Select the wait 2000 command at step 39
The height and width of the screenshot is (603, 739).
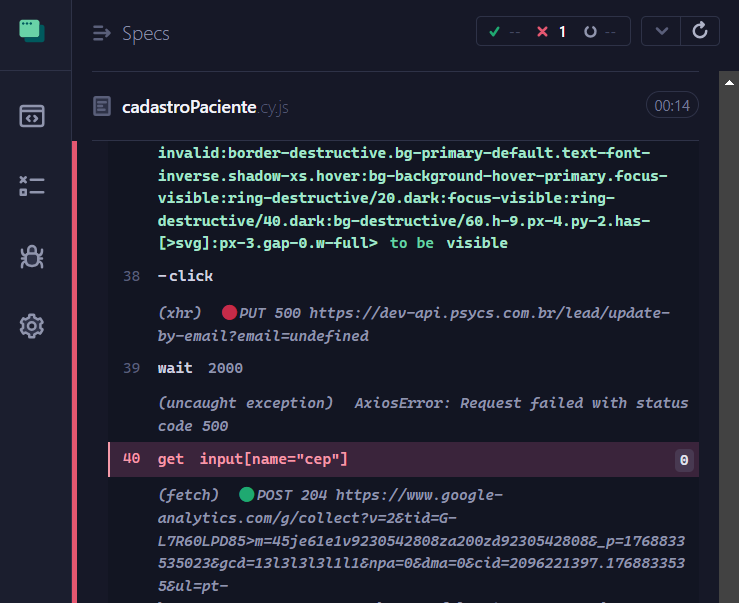(x=200, y=368)
